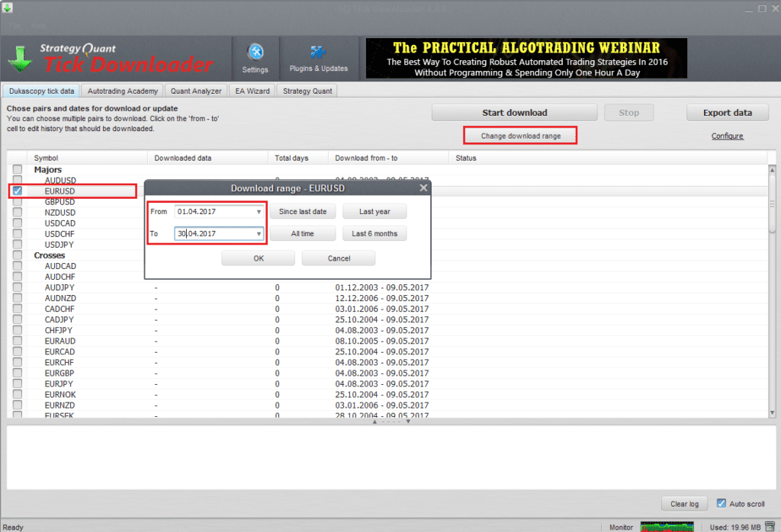Click Change download range button
781x532 pixels.
tap(520, 136)
